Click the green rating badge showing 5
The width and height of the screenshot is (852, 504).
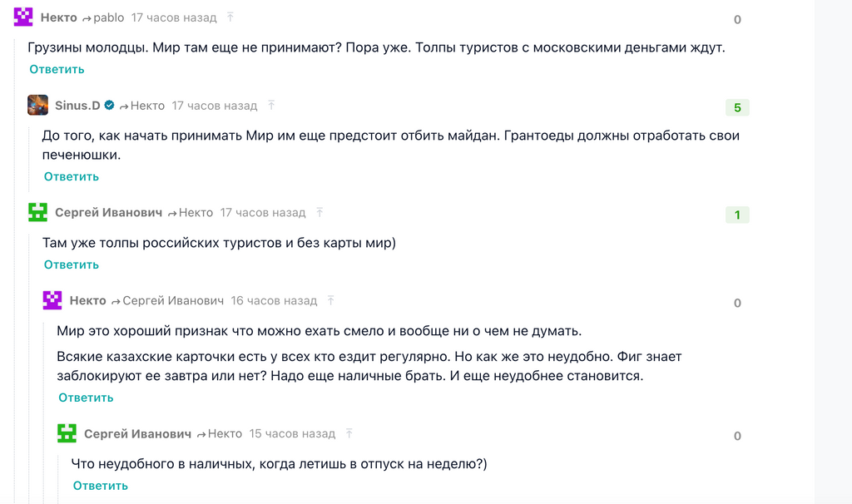click(x=736, y=108)
